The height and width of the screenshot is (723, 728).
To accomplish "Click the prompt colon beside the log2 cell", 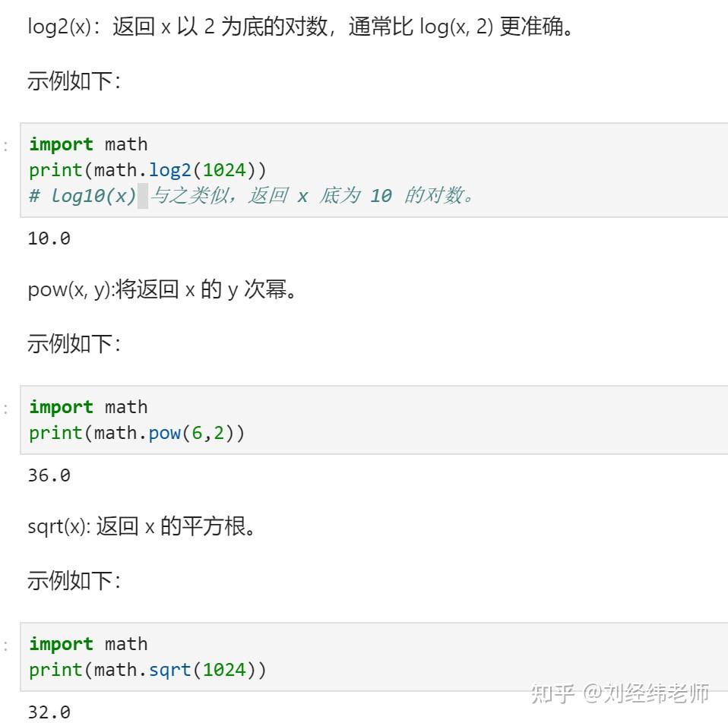I will pos(7,145).
